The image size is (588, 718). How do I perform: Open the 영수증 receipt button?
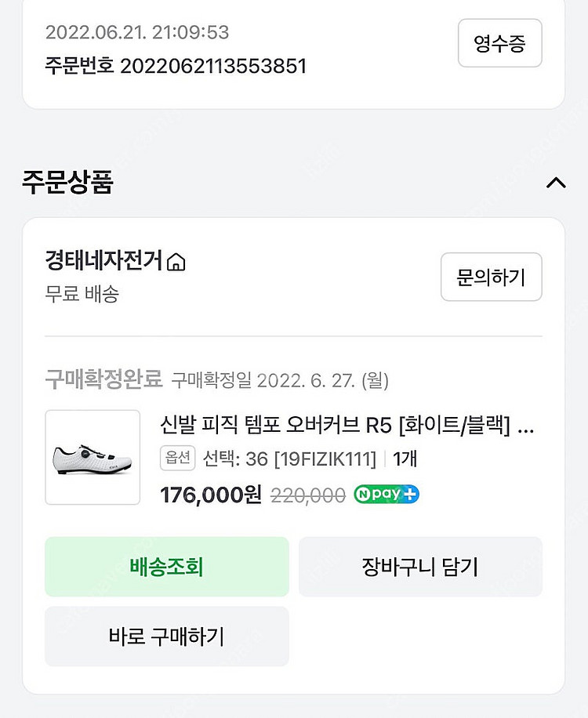(499, 43)
